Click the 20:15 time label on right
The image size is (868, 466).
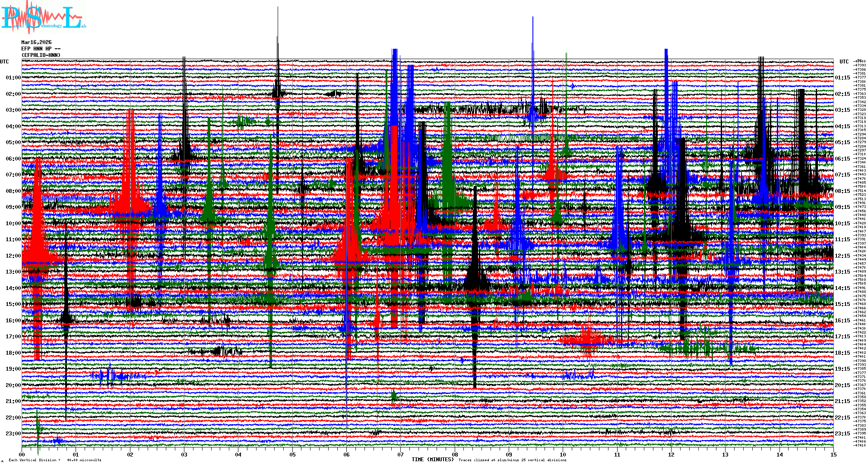pyautogui.click(x=842, y=385)
